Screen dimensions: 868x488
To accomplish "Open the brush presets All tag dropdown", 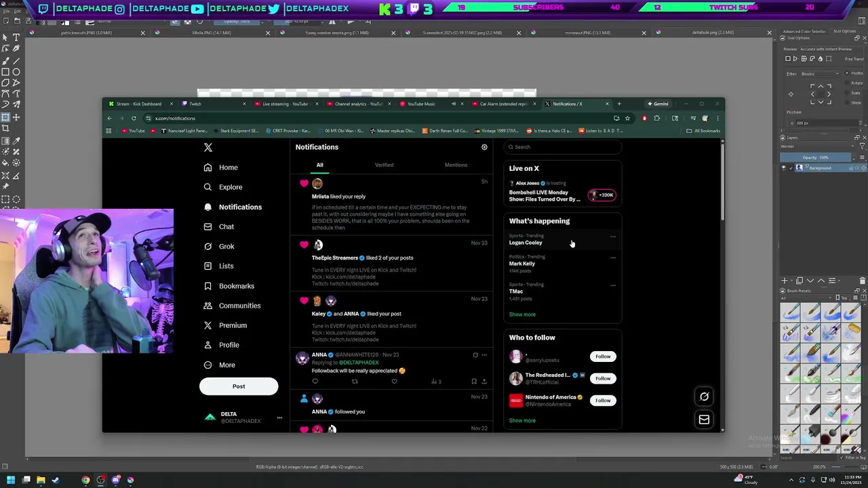I will coord(806,298).
